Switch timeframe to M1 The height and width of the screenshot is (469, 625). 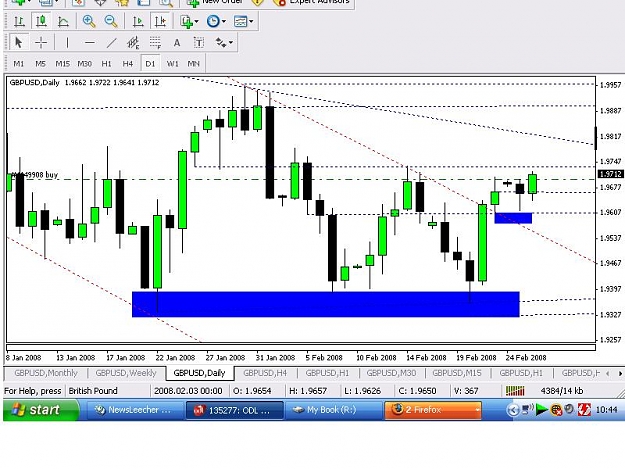19,63
